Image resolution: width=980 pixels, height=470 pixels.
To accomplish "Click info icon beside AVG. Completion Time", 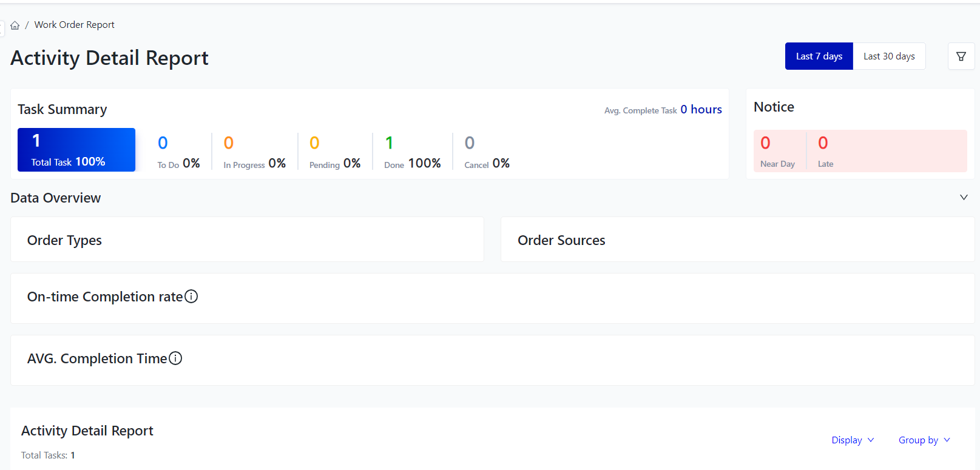I will [175, 358].
